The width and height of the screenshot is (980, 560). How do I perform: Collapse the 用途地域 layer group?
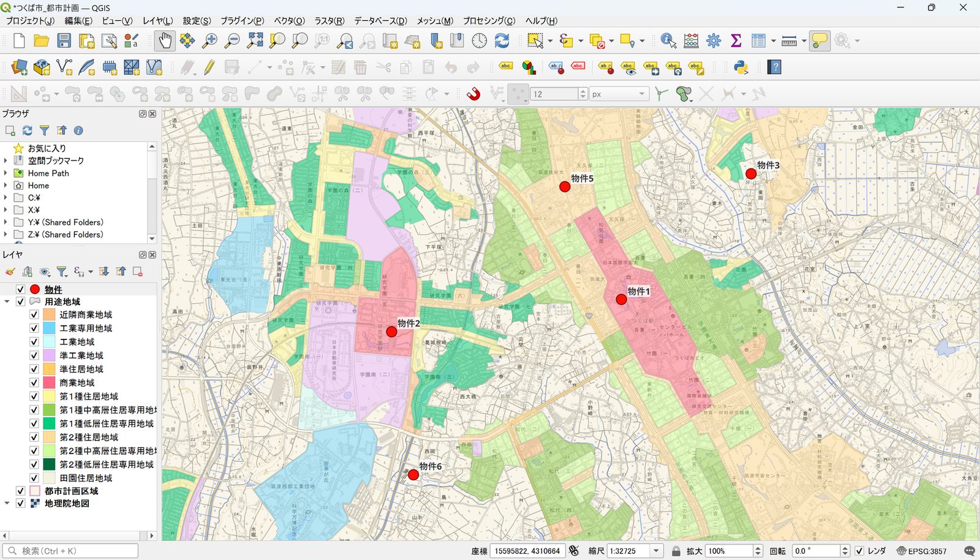click(x=7, y=301)
